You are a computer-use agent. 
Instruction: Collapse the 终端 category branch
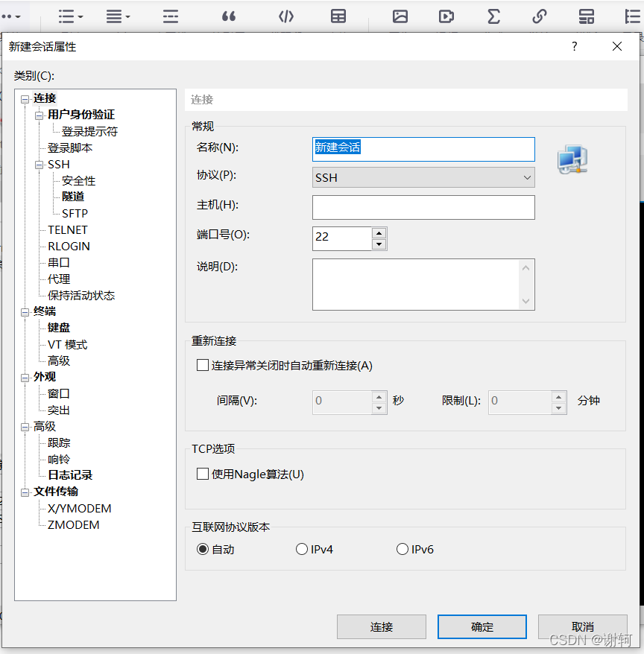(x=25, y=311)
